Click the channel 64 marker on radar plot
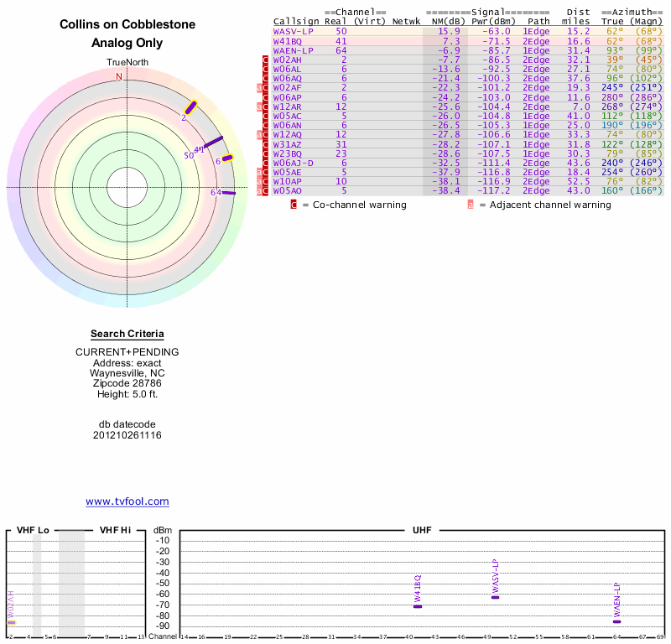 pyautogui.click(x=228, y=192)
